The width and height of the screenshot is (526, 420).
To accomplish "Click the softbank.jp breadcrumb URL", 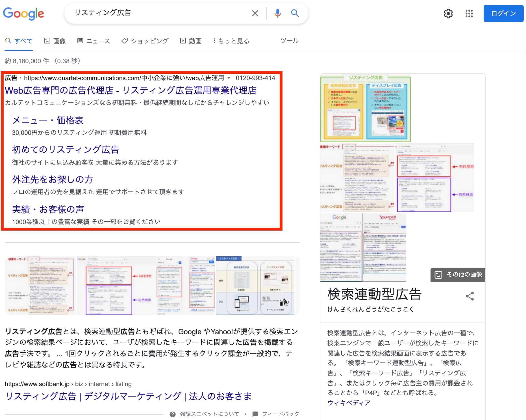I will click(x=68, y=384).
